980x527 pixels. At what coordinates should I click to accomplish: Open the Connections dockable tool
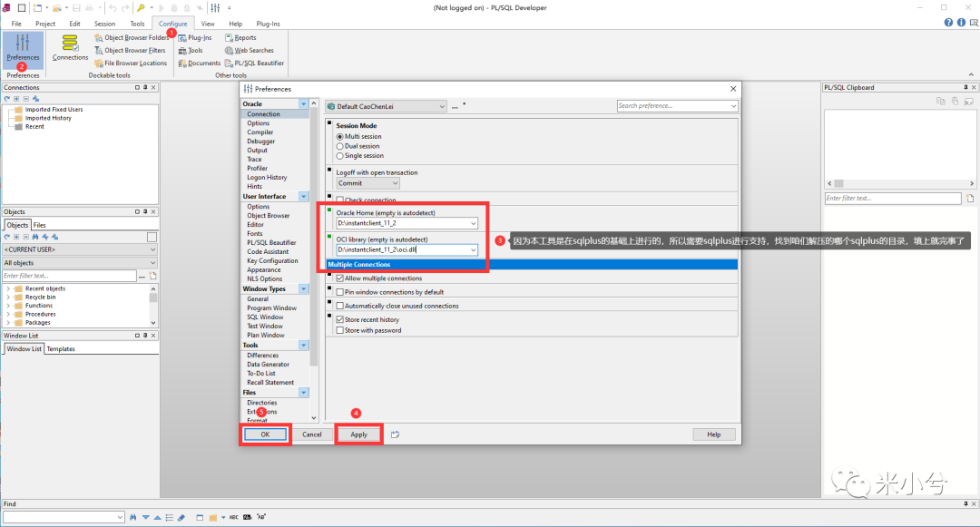click(70, 47)
